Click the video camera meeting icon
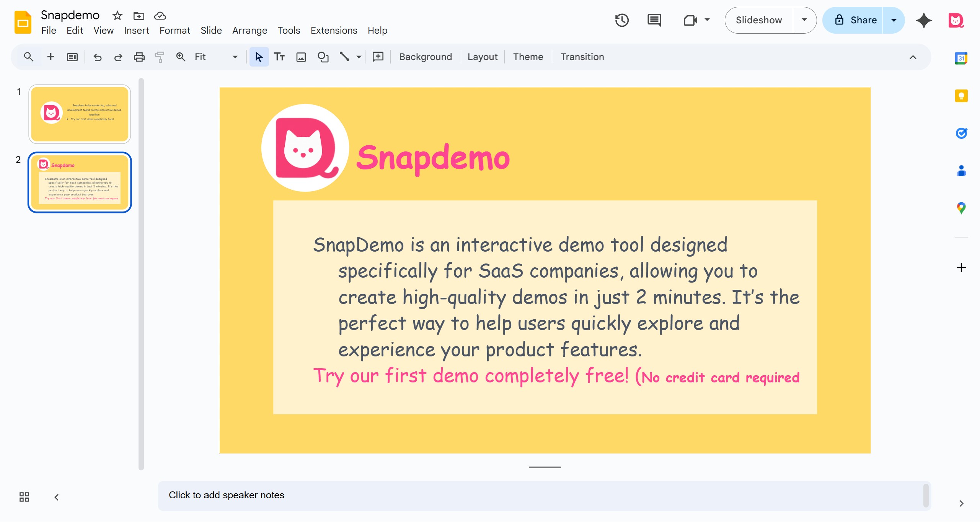This screenshot has height=522, width=980. click(690, 20)
